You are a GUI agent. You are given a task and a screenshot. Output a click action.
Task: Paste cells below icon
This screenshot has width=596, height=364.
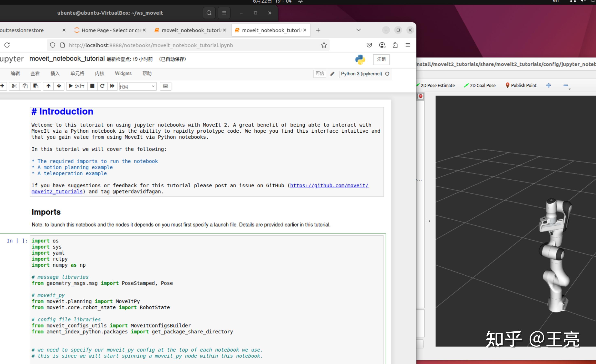36,86
